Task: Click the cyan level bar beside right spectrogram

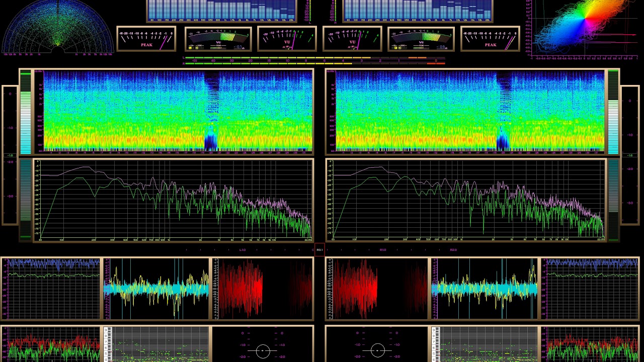Action: coord(613,113)
